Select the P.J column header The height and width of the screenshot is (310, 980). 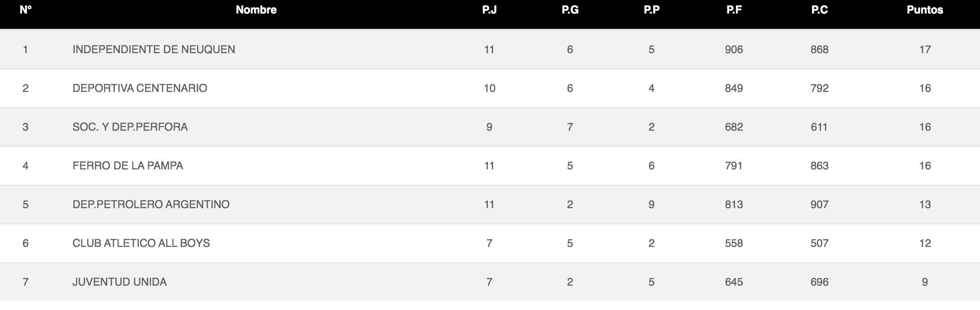point(489,10)
